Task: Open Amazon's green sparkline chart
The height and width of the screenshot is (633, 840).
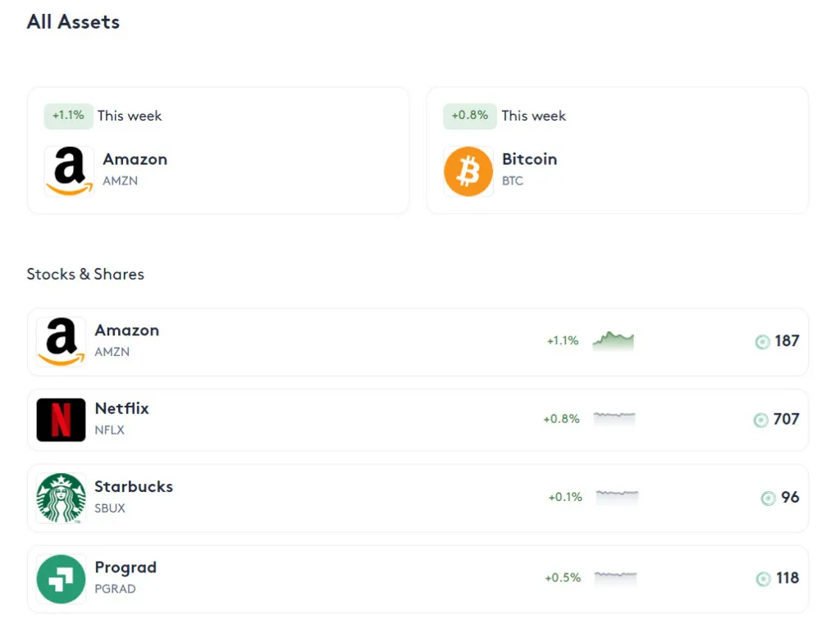Action: 614,341
